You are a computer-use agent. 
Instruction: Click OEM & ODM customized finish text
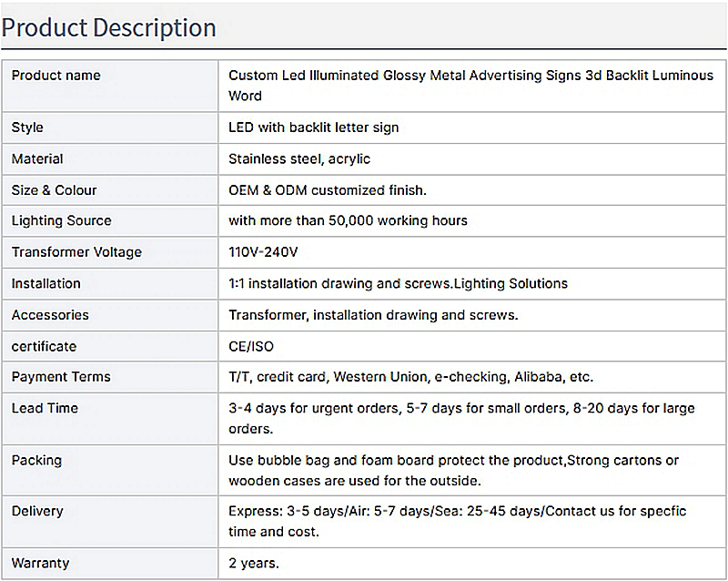(x=328, y=190)
